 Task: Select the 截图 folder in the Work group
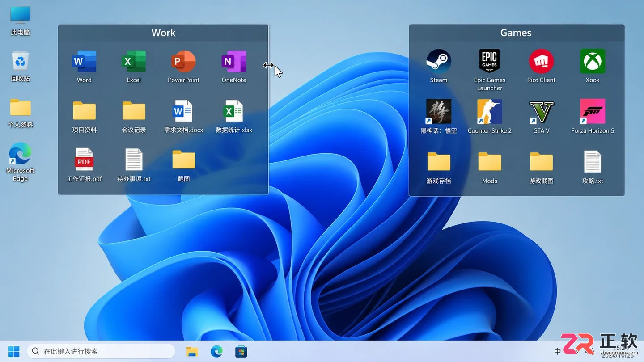[183, 160]
